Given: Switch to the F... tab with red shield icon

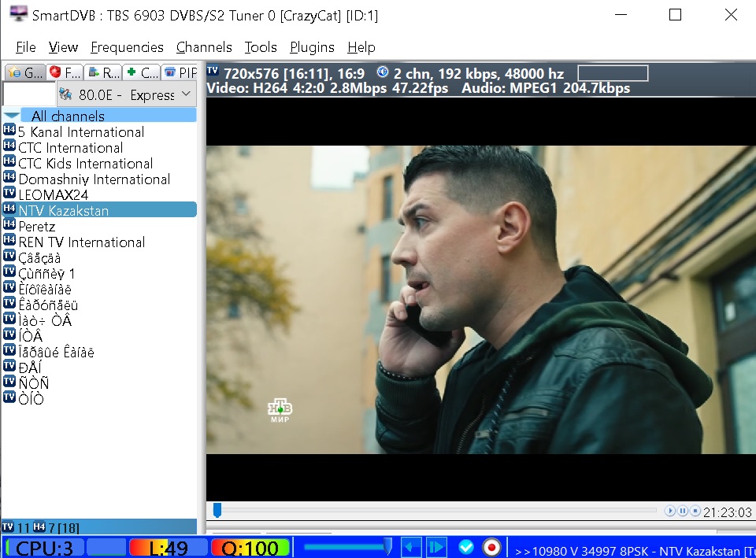Looking at the screenshot, I should tap(65, 72).
